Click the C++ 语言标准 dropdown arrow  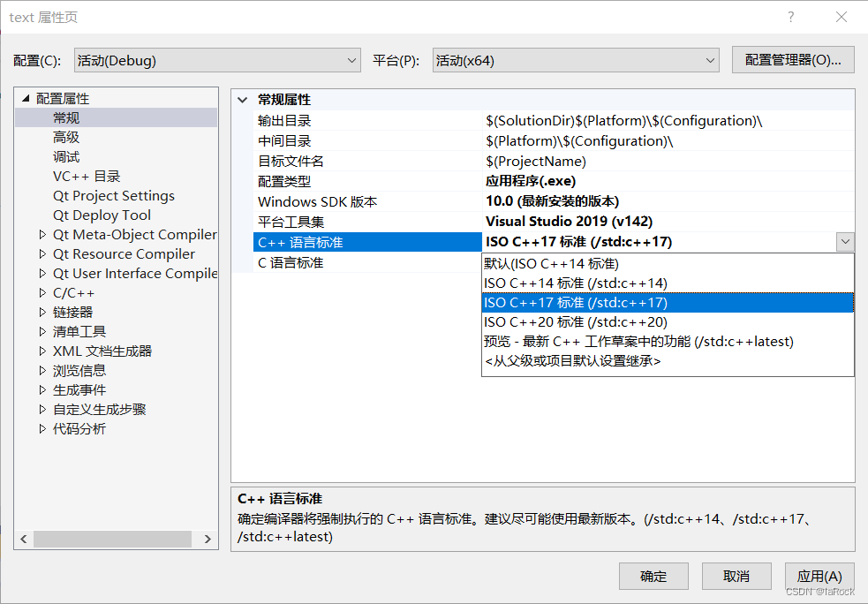[845, 241]
